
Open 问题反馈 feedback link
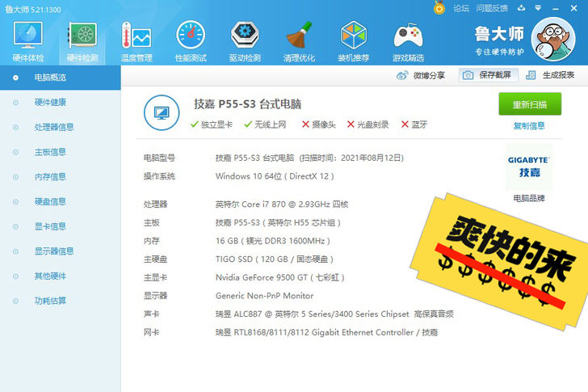(492, 8)
